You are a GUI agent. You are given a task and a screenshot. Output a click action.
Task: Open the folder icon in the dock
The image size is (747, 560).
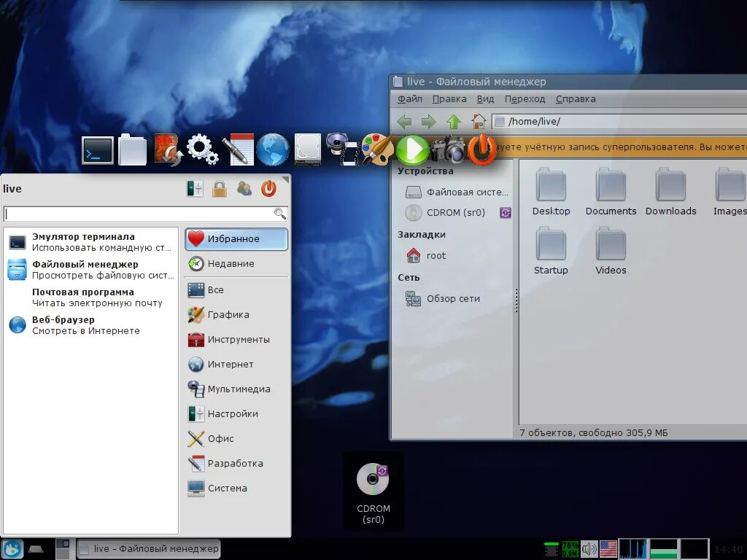tap(133, 150)
